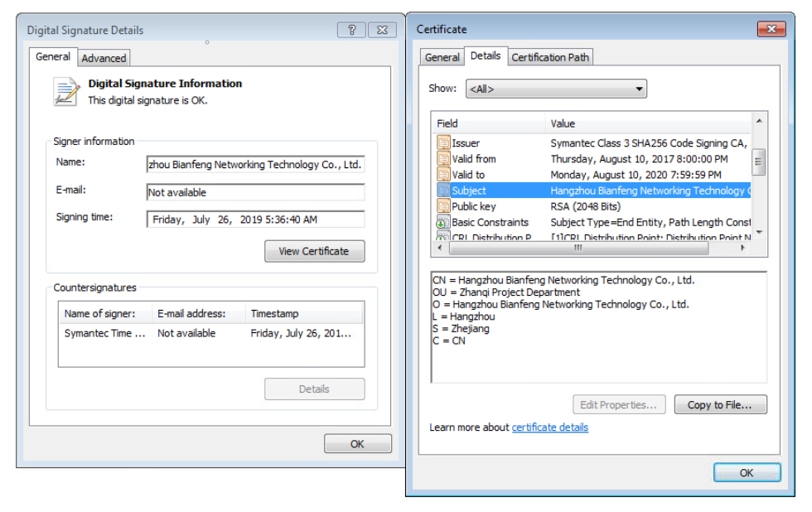Click the S = Zhejiang line
This screenshot has width=812, height=512.
[461, 328]
